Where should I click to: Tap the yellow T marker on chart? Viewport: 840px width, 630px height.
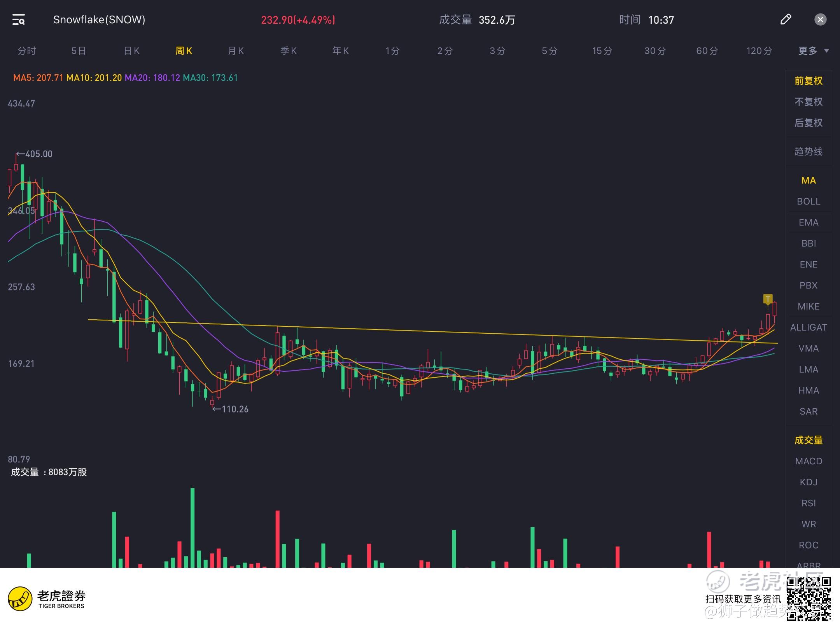pyautogui.click(x=768, y=299)
